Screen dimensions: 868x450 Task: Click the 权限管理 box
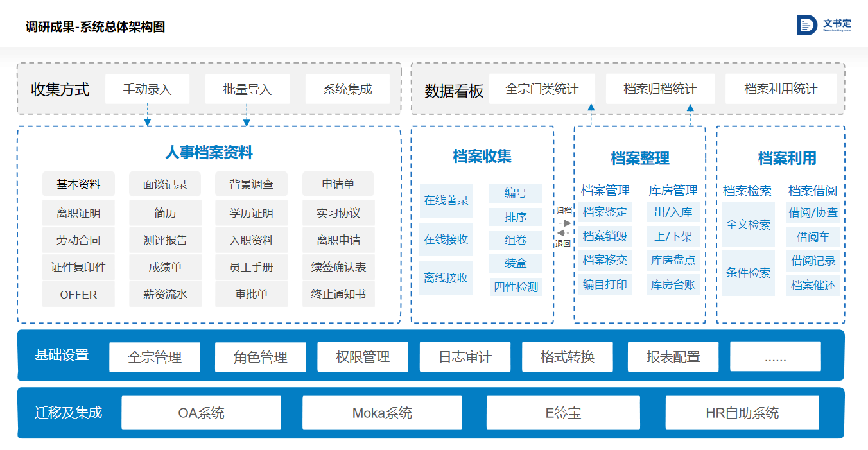[x=363, y=357]
